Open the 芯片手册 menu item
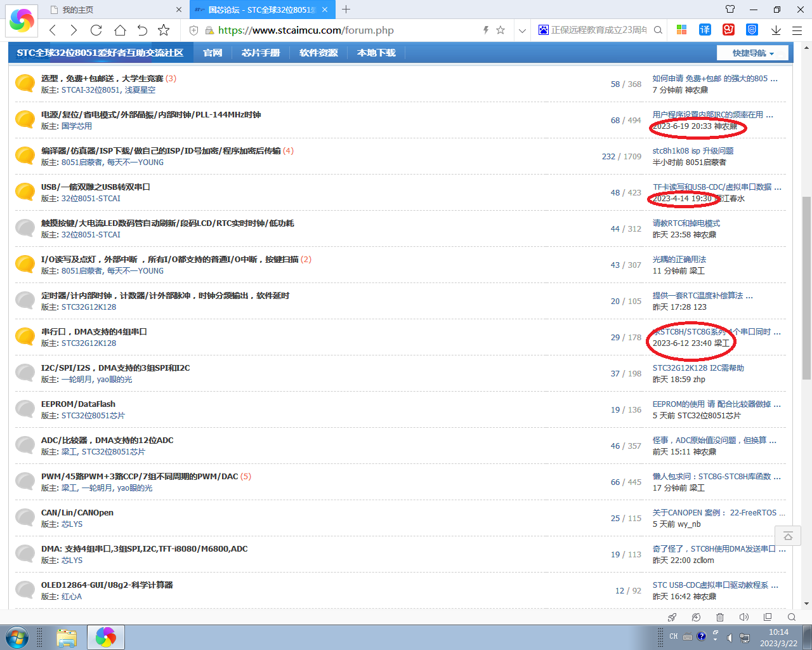 point(261,53)
